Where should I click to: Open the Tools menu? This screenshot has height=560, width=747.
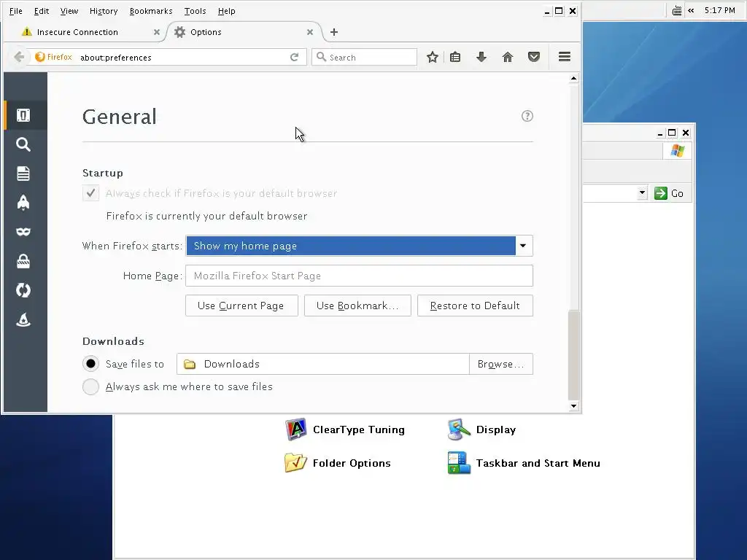[x=196, y=11]
